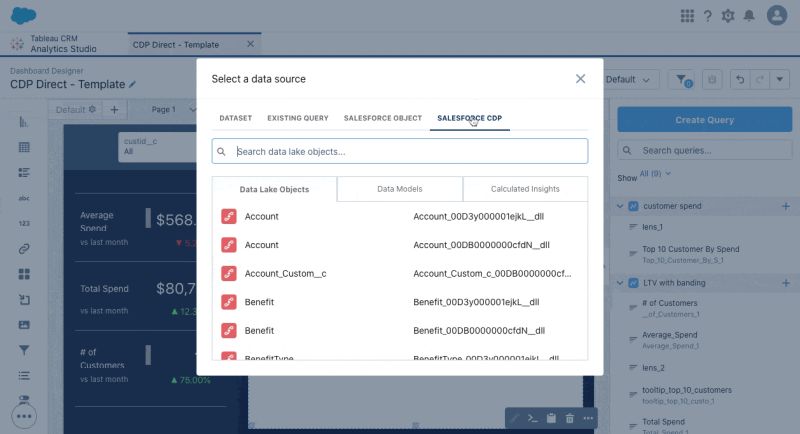Collapse the customer spend query group
Screen dimensions: 800x434
620,206
